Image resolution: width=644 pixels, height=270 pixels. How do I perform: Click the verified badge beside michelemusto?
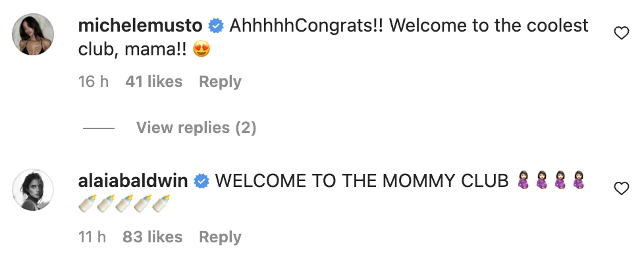point(215,26)
